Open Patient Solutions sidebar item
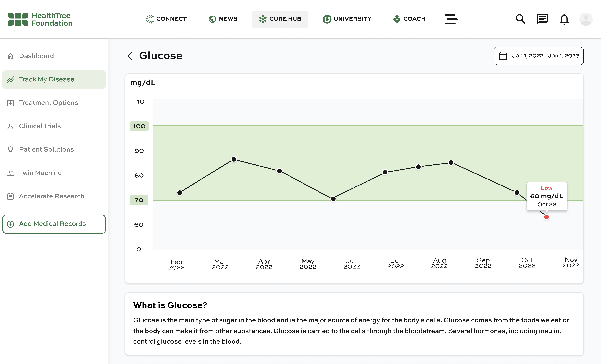Viewport: 601px width, 364px height. [x=54, y=150]
